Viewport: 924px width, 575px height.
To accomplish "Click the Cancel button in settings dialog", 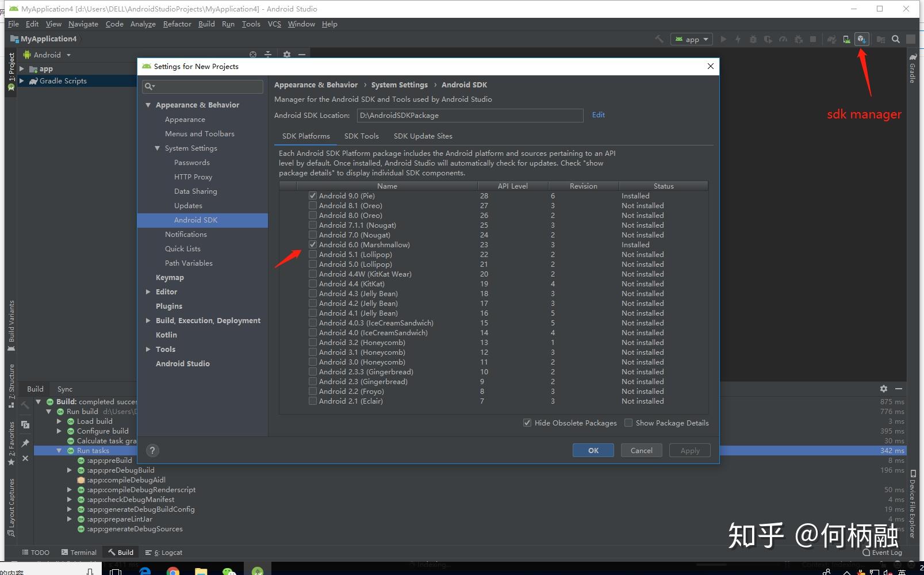I will tap(642, 450).
